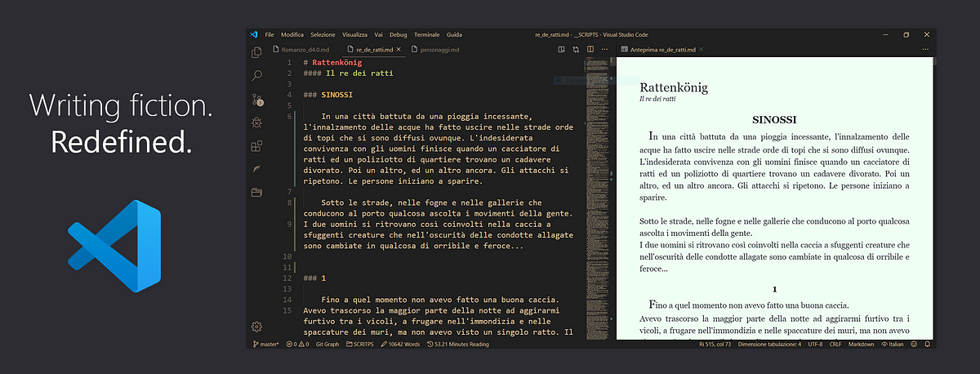
Task: Click the Git Graph status bar button
Action: 327,345
